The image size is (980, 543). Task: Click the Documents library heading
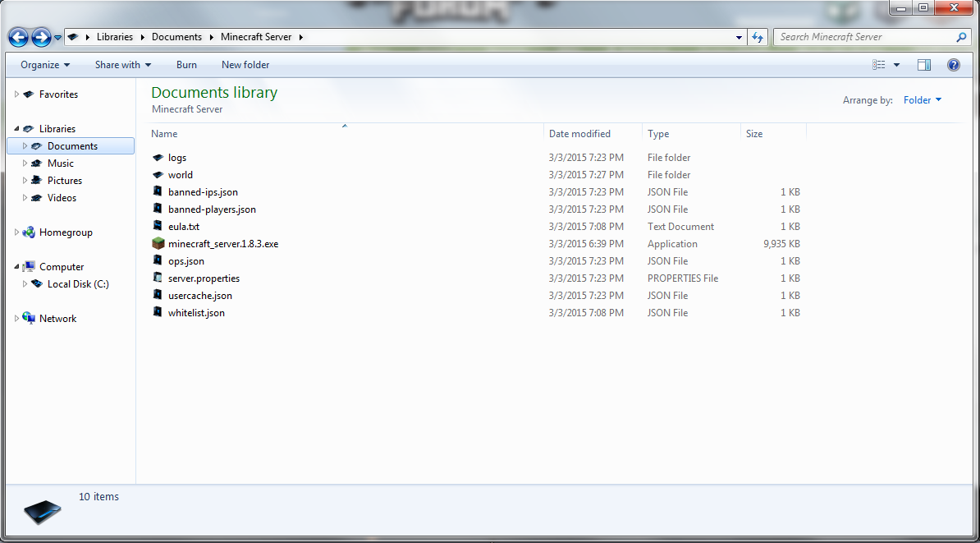coord(214,93)
